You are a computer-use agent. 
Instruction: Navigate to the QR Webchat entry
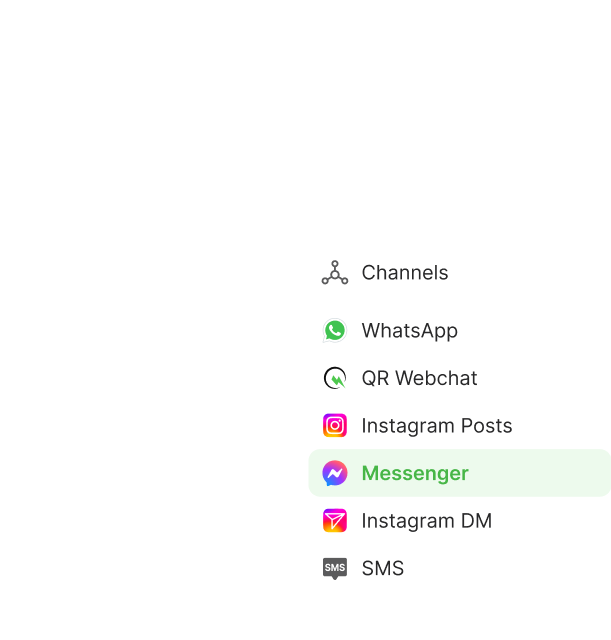[460, 378]
